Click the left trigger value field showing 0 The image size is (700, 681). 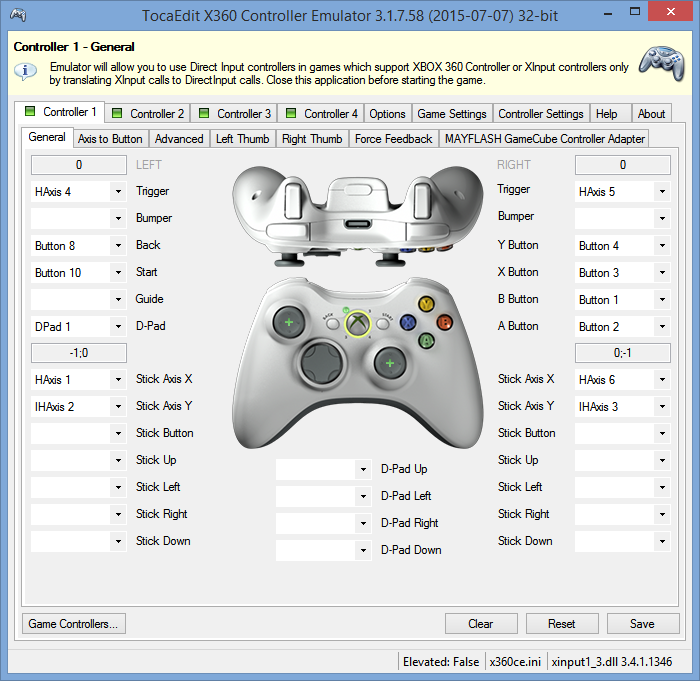pos(79,165)
